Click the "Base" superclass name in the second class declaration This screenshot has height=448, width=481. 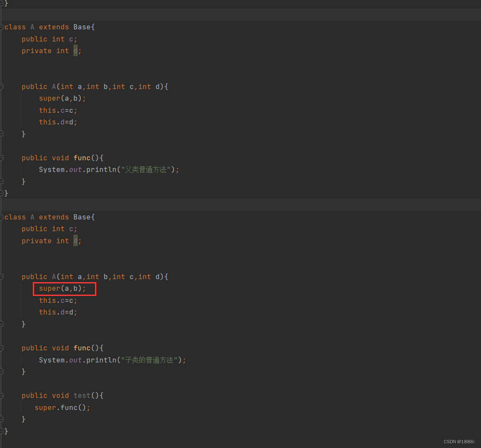point(82,217)
